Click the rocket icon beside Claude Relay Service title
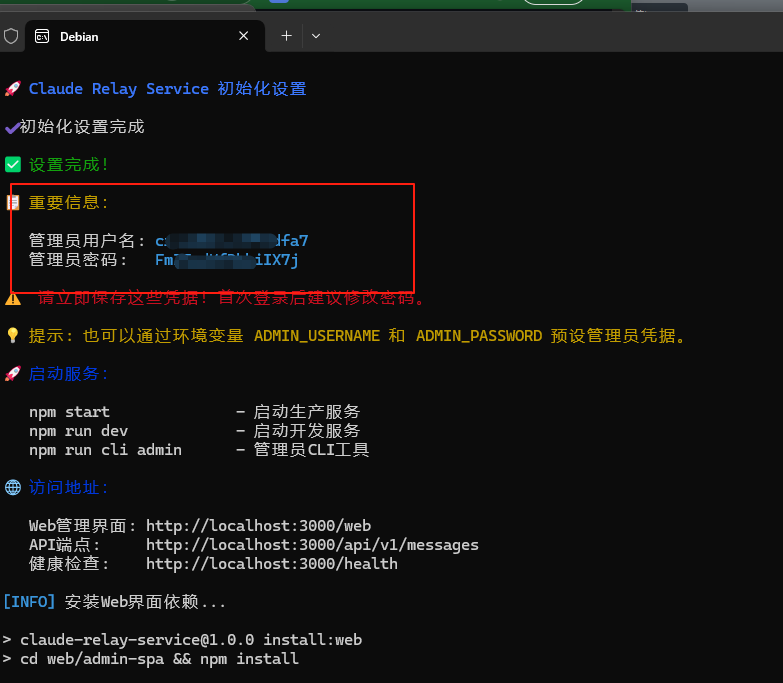Screen dimensions: 783x683 point(12,89)
